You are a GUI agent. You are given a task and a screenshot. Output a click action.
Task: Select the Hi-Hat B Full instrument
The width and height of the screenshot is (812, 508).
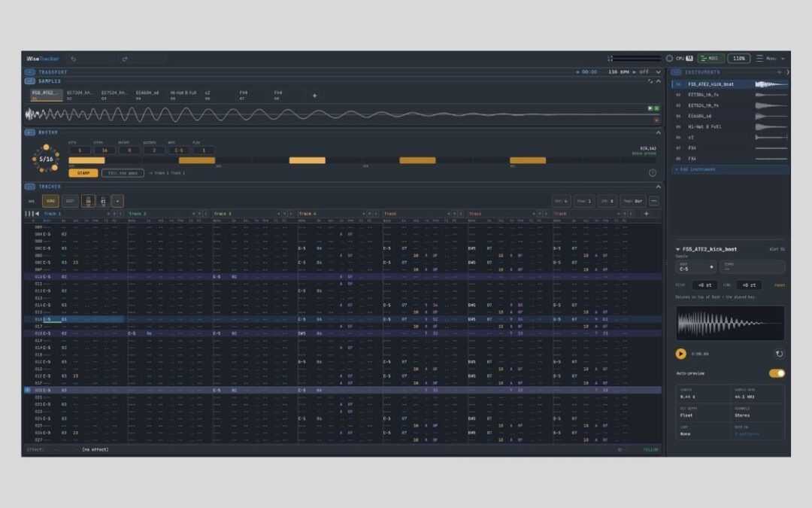[x=730, y=126]
